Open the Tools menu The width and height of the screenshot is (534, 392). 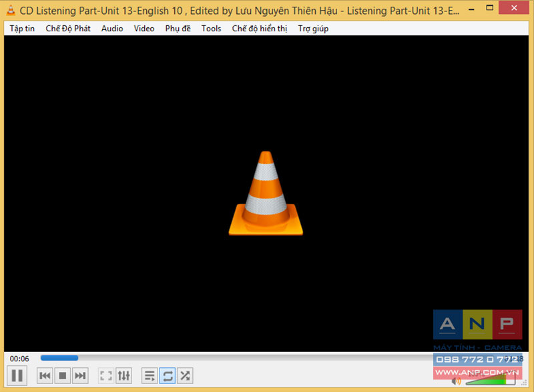(211, 29)
